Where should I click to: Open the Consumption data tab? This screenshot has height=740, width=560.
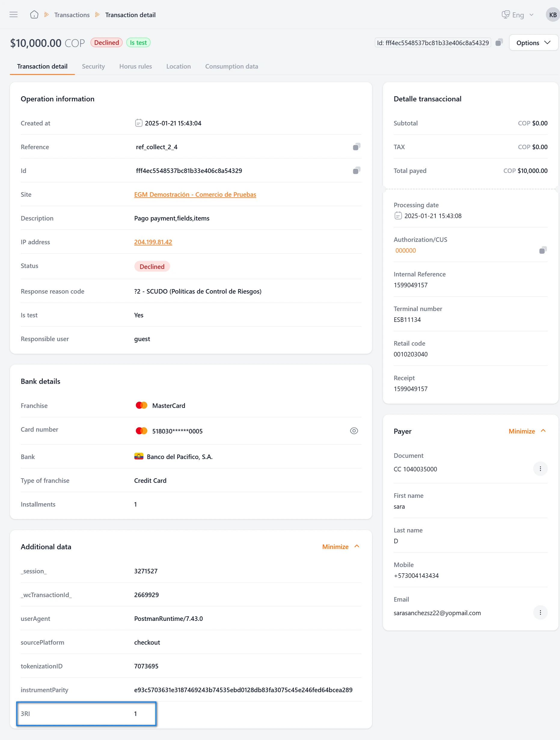click(x=231, y=66)
